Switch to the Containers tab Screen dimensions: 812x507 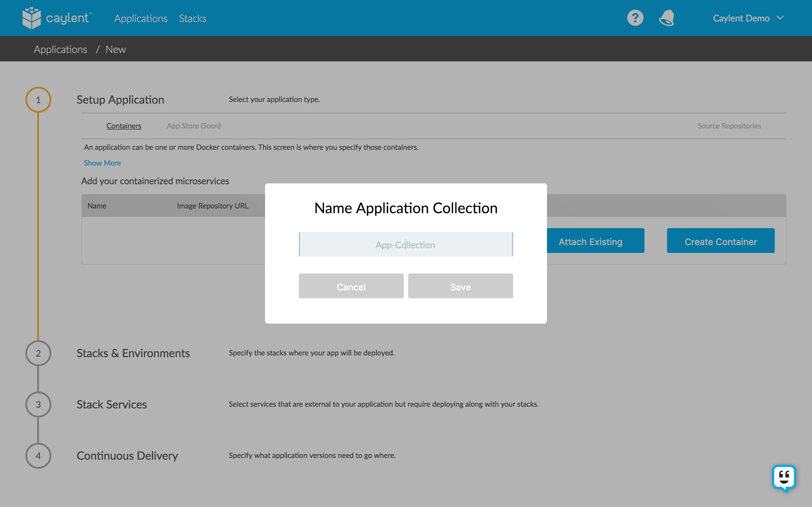(124, 126)
